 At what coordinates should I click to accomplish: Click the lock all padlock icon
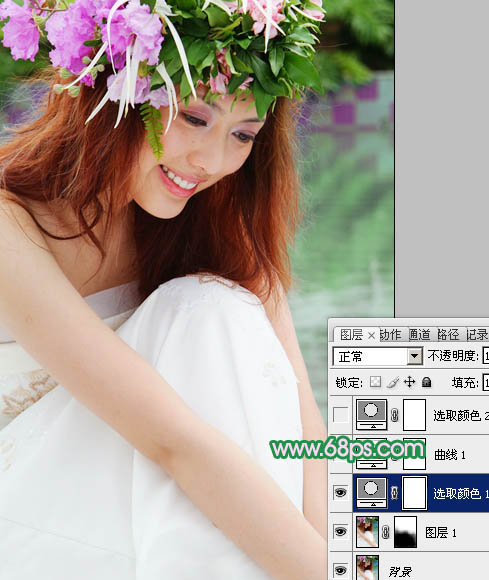click(426, 382)
